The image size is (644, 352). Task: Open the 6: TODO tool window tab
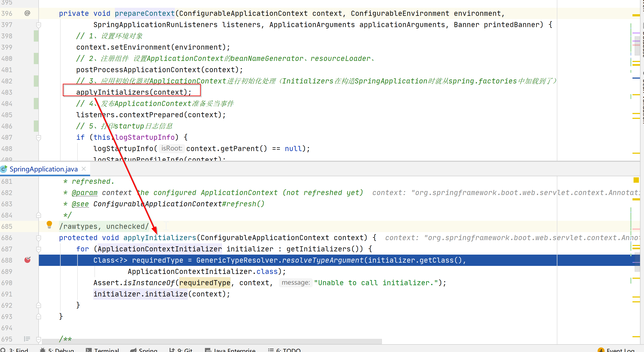coord(284,350)
